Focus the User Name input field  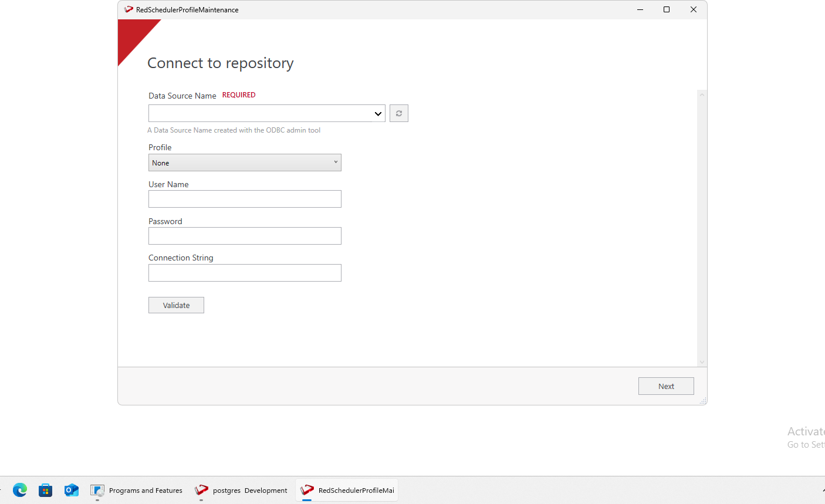(245, 199)
